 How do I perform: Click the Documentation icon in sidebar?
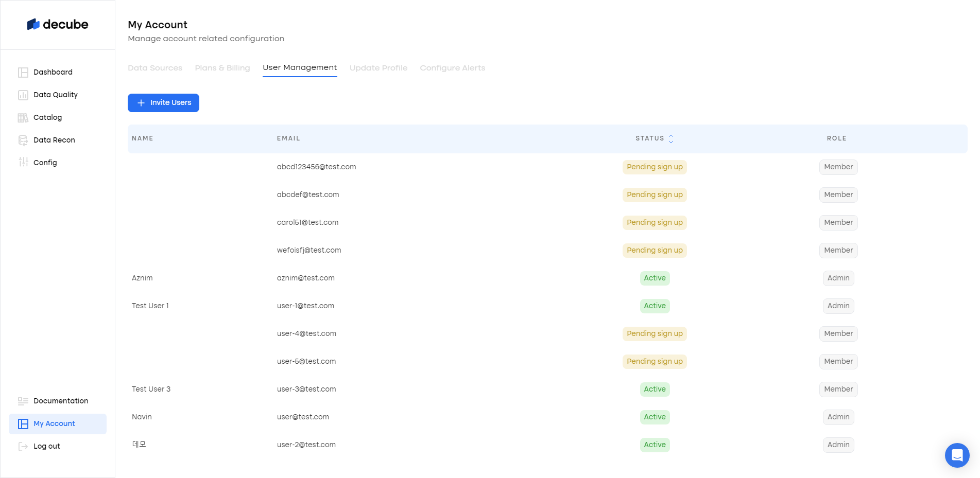coord(23,401)
